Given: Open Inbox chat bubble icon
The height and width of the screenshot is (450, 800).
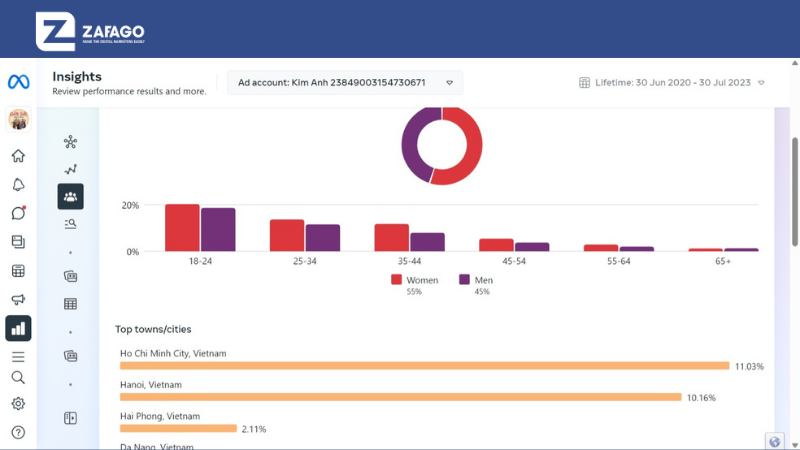Looking at the screenshot, I should pyautogui.click(x=18, y=213).
